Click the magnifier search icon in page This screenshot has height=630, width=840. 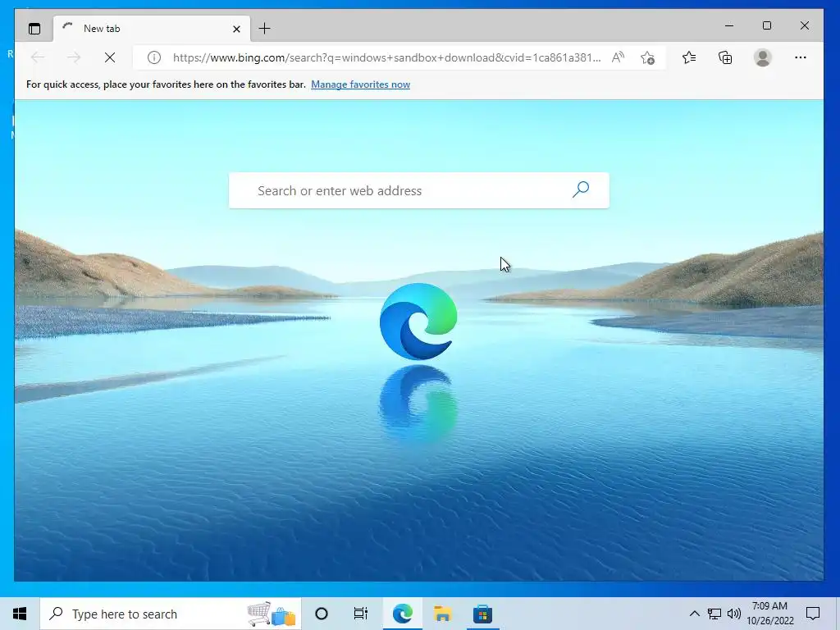pos(581,189)
